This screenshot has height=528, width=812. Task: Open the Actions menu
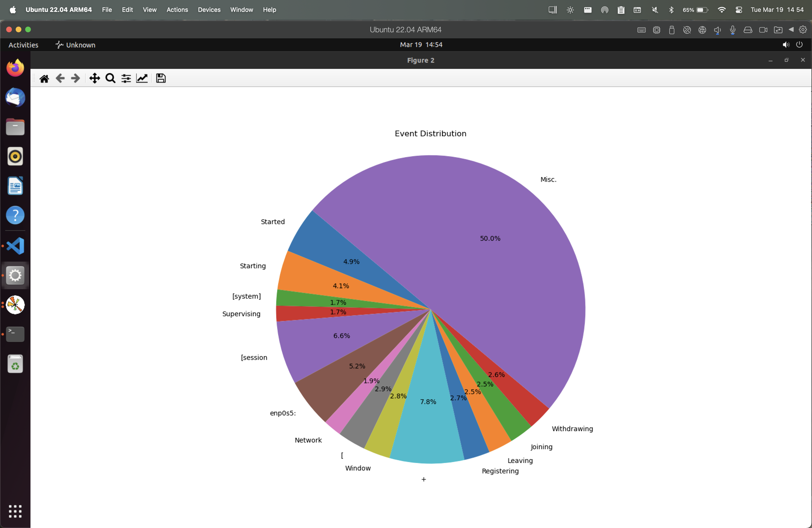pyautogui.click(x=177, y=9)
